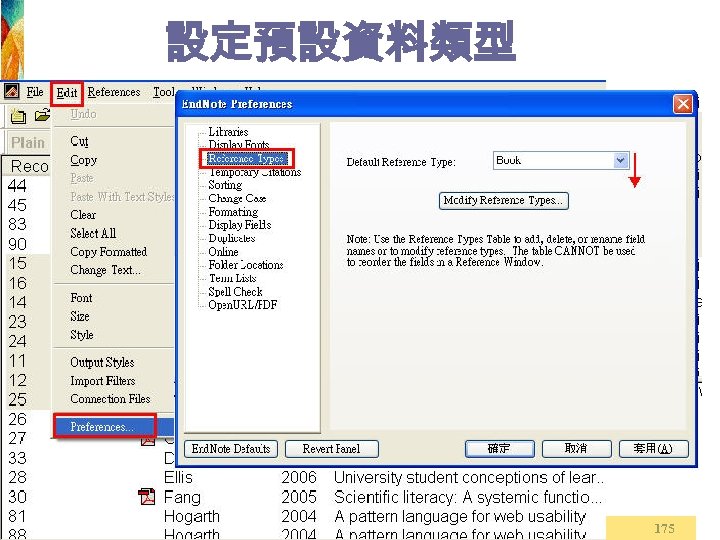Click record number 33 in library list
Screen dimensions: 720x540
(x=17, y=458)
